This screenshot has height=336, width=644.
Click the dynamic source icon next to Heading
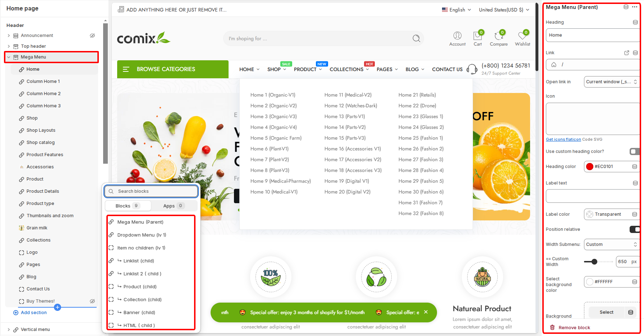coord(635,22)
